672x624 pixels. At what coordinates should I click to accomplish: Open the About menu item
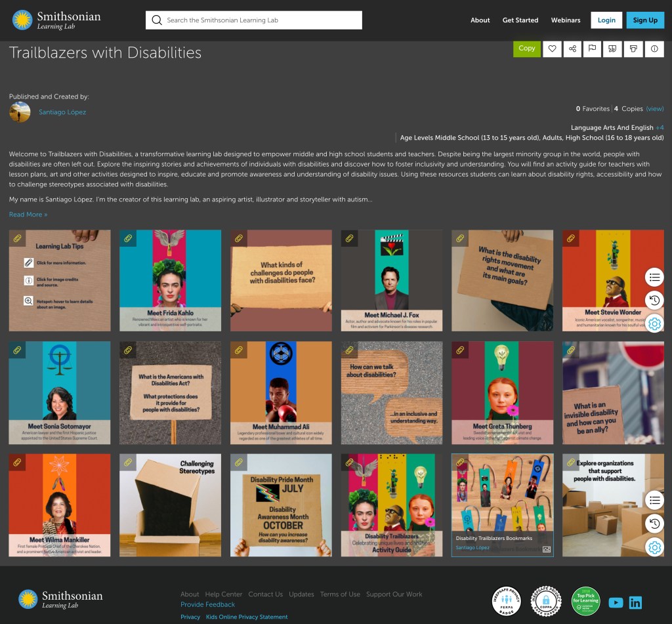tap(480, 20)
